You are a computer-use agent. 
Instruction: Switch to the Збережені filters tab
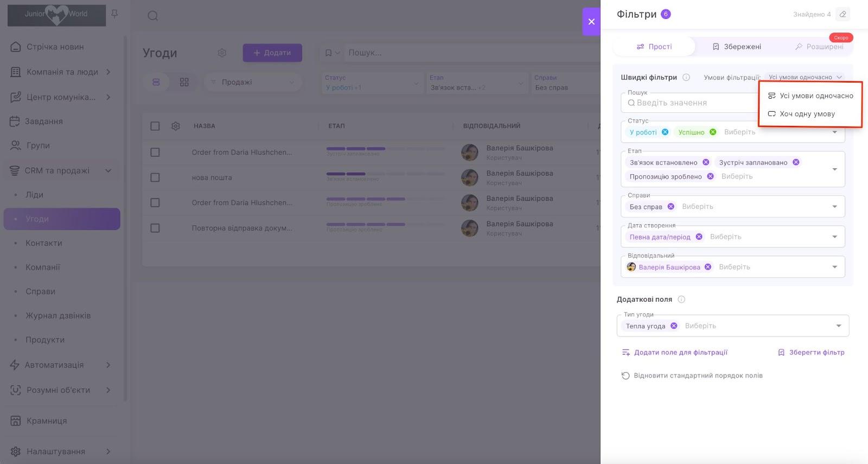pos(737,47)
